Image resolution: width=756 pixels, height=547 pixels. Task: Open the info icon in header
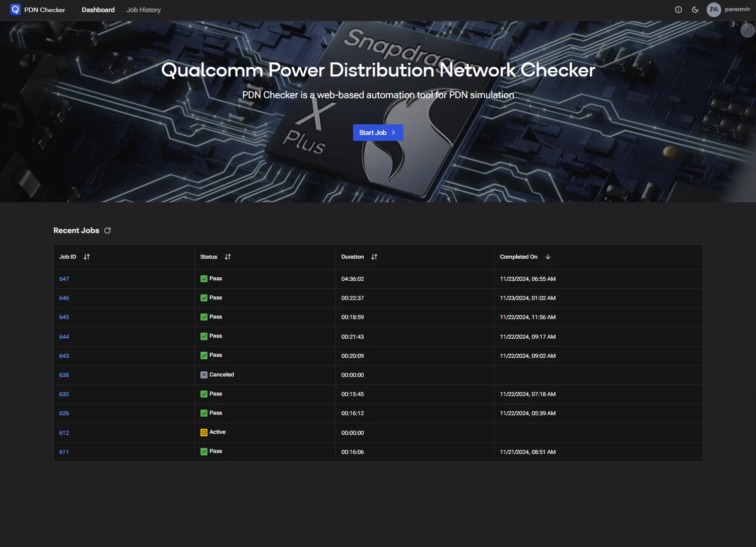click(678, 10)
